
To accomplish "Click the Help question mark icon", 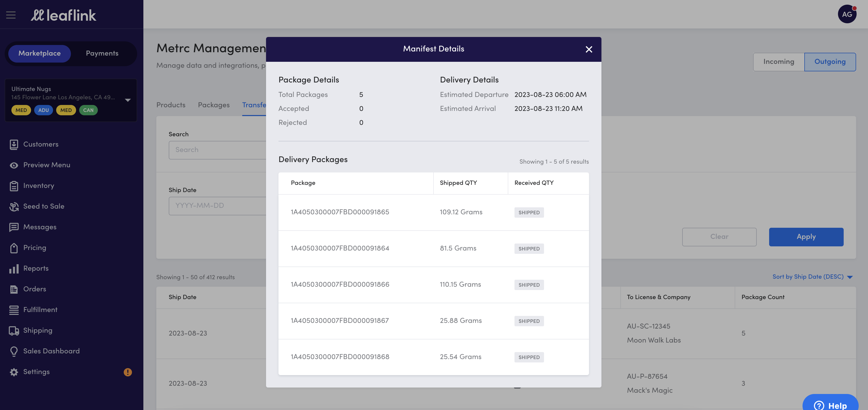I will tap(819, 405).
